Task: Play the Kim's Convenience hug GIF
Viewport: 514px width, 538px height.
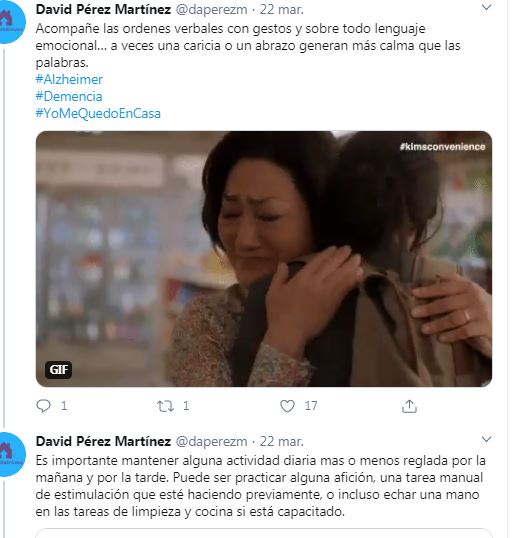Action: coord(264,259)
